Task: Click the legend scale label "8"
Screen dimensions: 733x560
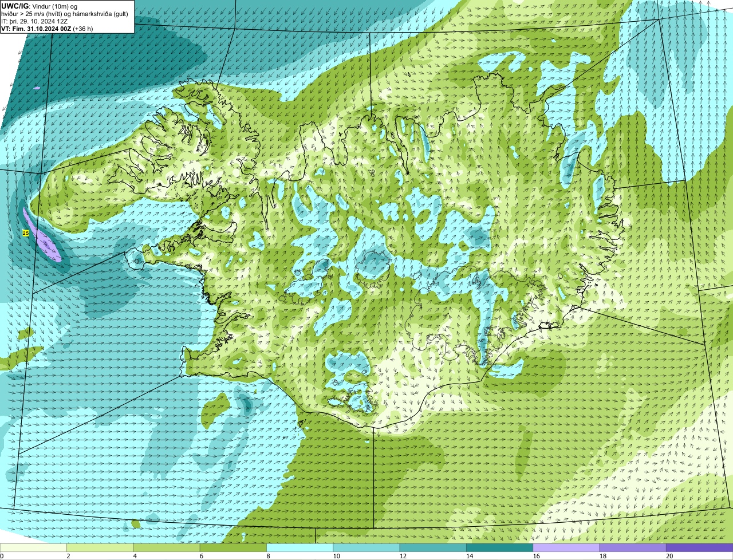Action: [x=267, y=556]
